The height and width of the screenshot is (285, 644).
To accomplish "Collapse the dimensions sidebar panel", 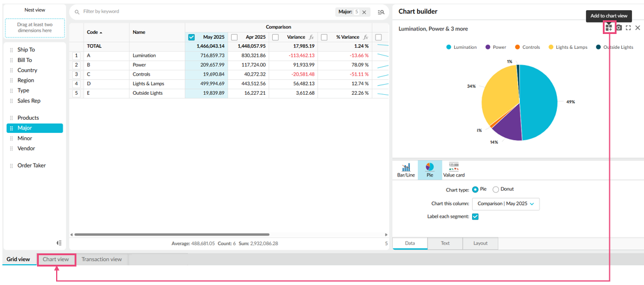I will 59,243.
